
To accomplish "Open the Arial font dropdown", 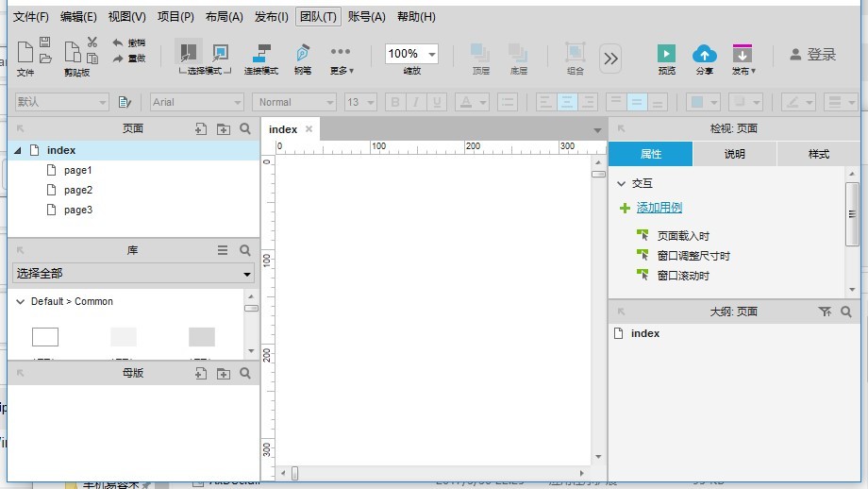I will pos(197,102).
